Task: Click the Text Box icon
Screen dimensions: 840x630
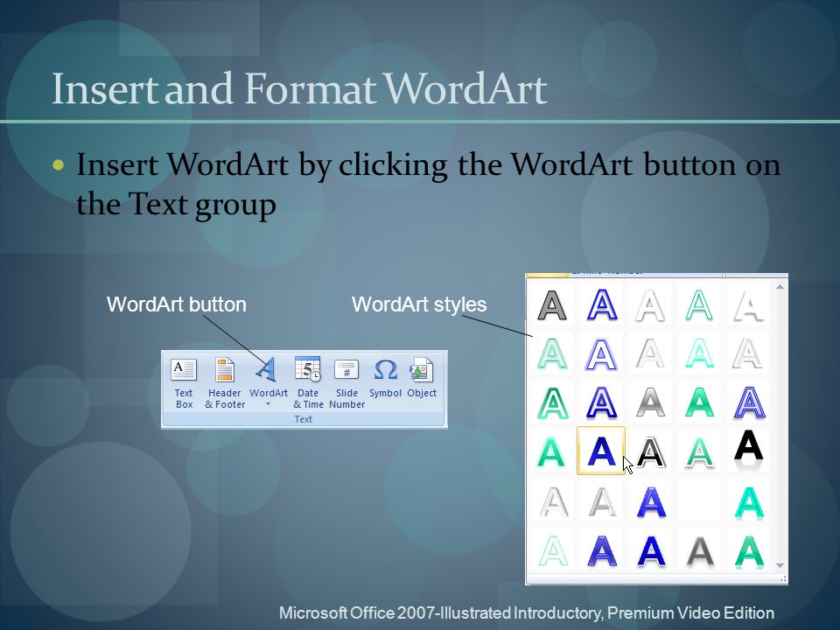Action: (x=184, y=369)
